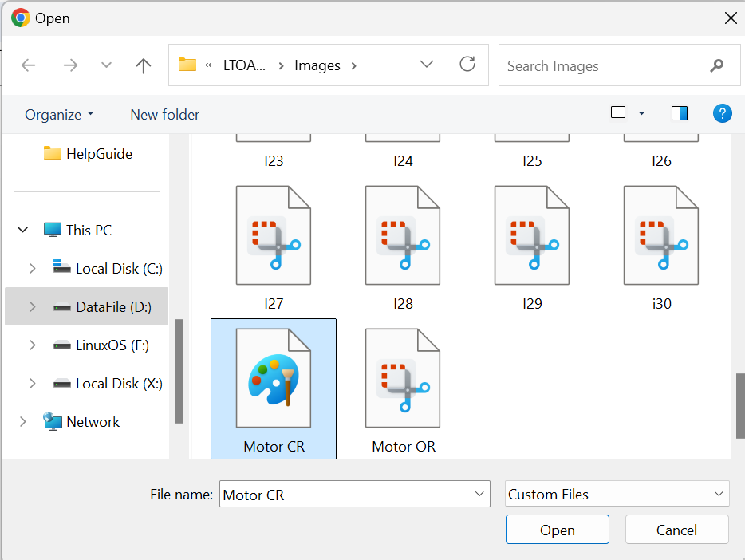The height and width of the screenshot is (560, 745).
Task: Select the This PC tree item
Action: (x=86, y=230)
